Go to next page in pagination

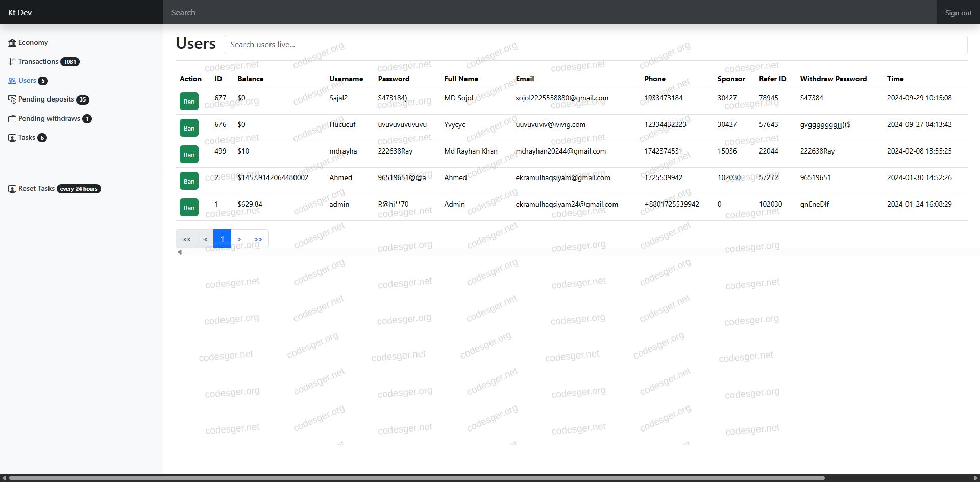(x=239, y=239)
